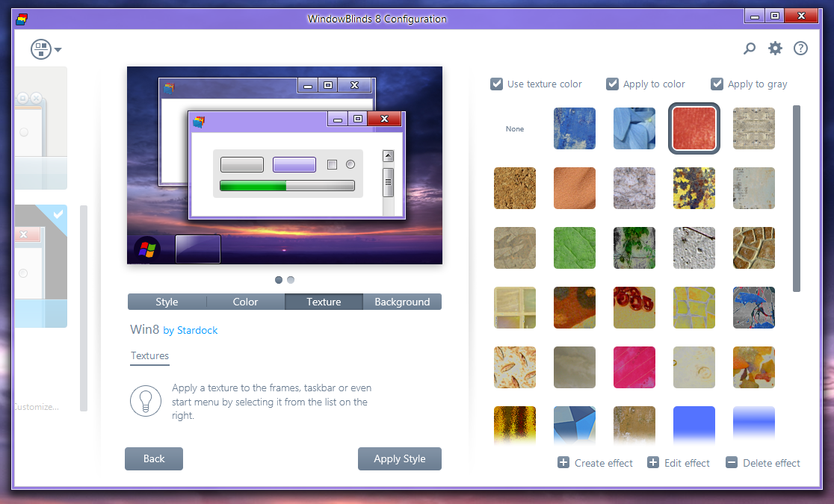This screenshot has height=504, width=834.
Task: Select the ivy on wall texture
Action: [634, 248]
